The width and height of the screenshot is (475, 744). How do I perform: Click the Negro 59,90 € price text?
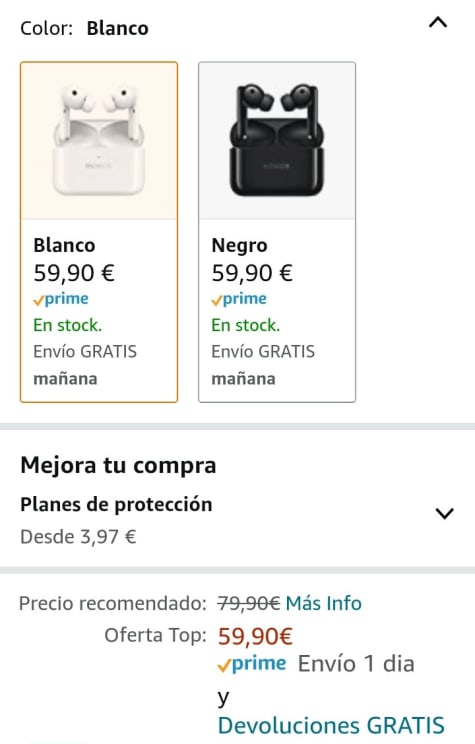point(252,273)
